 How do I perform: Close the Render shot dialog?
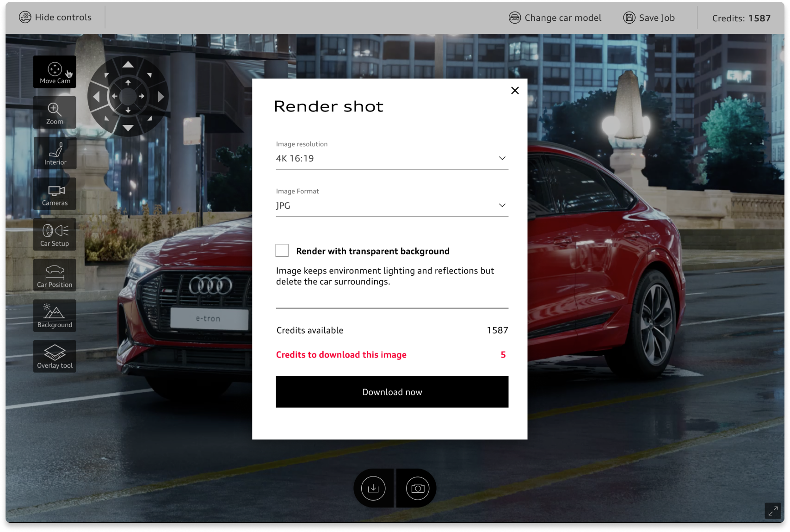pos(515,91)
